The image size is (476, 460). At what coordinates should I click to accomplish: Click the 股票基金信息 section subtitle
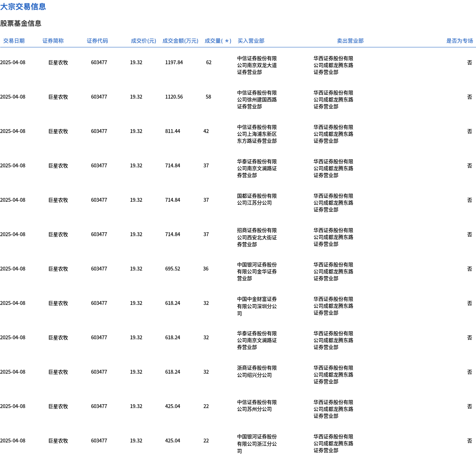pyautogui.click(x=21, y=24)
